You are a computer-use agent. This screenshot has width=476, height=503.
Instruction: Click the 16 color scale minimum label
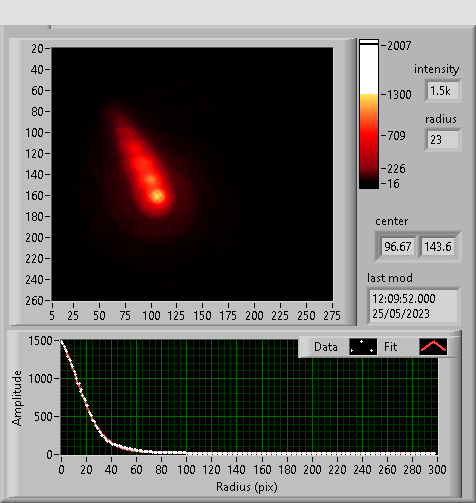[393, 184]
